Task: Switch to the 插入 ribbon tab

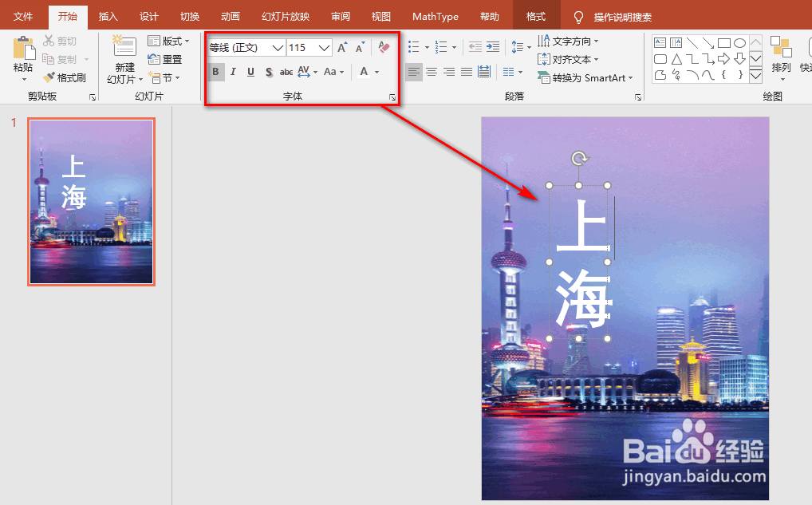Action: (108, 15)
